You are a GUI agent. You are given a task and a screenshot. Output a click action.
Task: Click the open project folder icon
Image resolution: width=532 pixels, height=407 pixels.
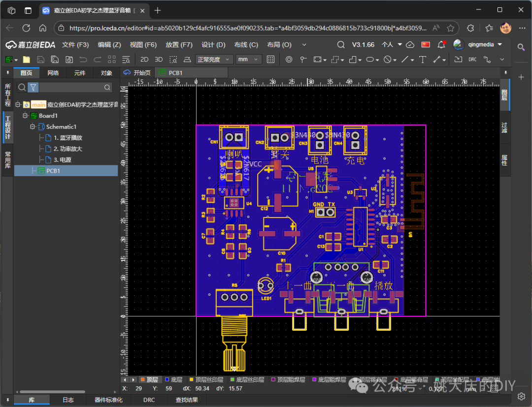pos(26,60)
